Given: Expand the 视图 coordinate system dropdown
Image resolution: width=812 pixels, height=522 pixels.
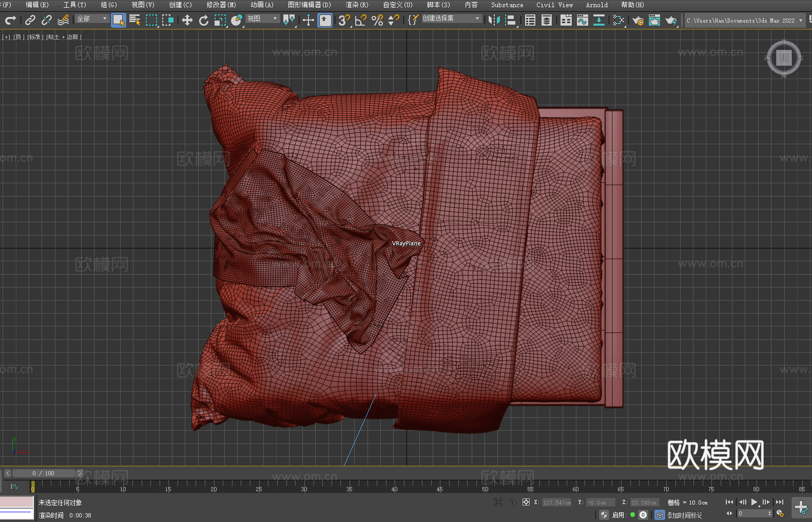Looking at the screenshot, I should pos(262,19).
